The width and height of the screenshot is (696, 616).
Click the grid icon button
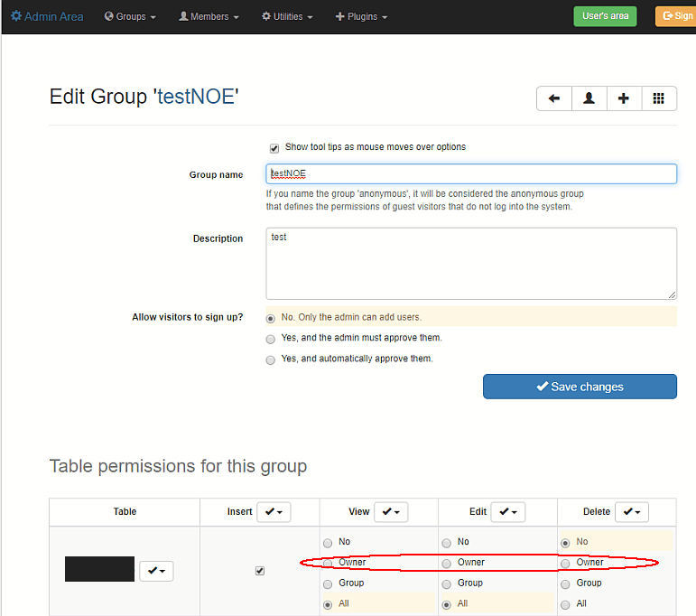coord(659,98)
